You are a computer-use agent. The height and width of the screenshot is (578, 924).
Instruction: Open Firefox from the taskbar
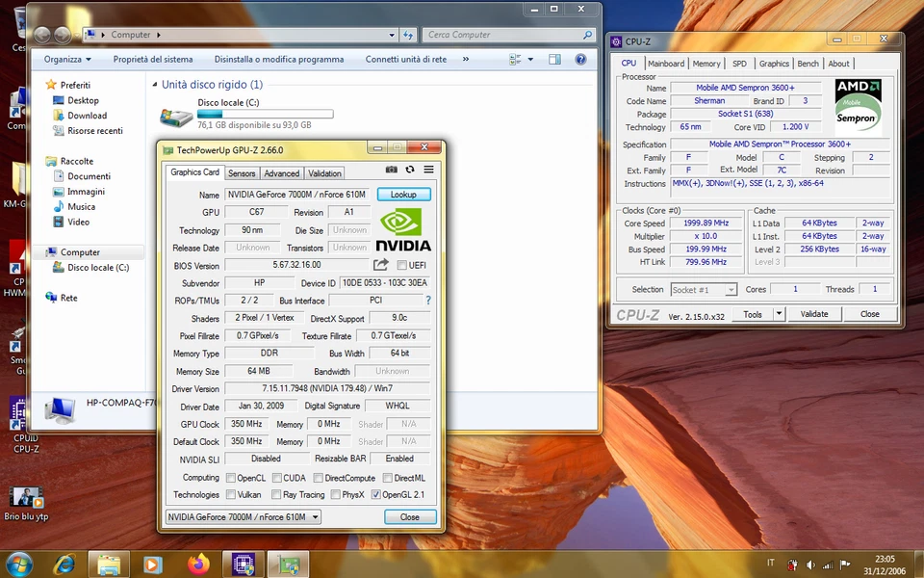(x=198, y=564)
